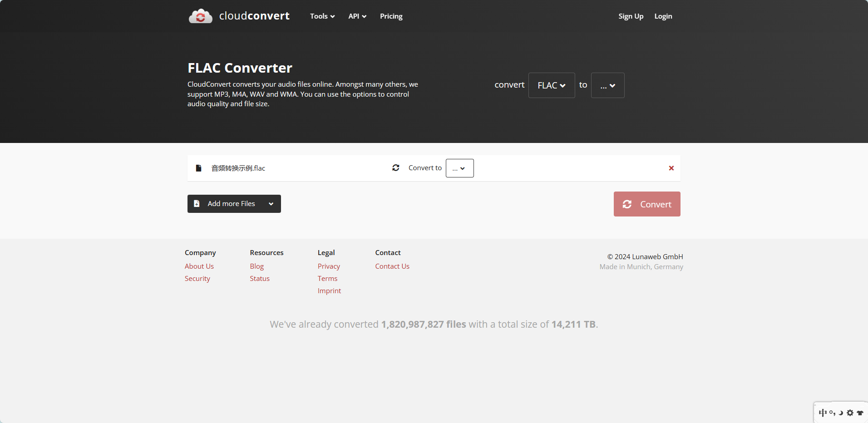Click the '1,820,987,827 files' statistic
Screen dimensions: 868x423
tap(424, 325)
